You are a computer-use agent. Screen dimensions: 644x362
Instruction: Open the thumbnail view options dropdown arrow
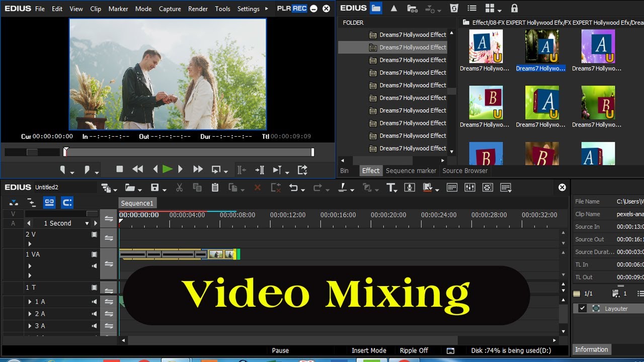point(499,11)
